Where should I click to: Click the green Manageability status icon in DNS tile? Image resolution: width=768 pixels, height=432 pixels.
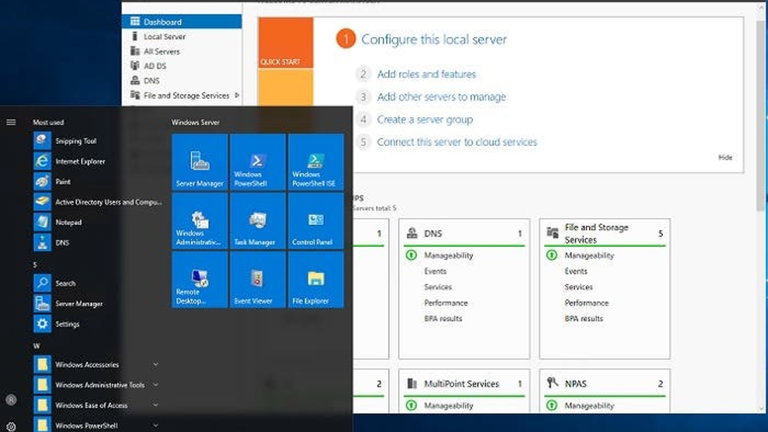click(x=411, y=255)
